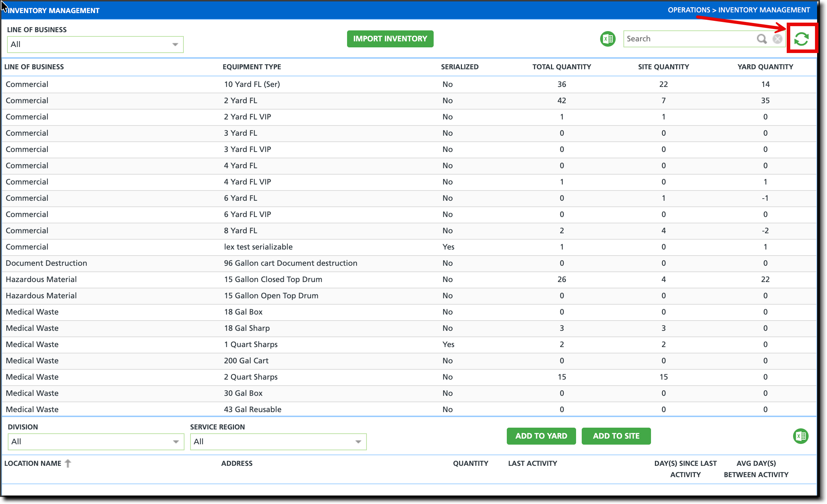Click the Add to Yard button
Image resolution: width=827 pixels, height=504 pixels.
pos(541,436)
